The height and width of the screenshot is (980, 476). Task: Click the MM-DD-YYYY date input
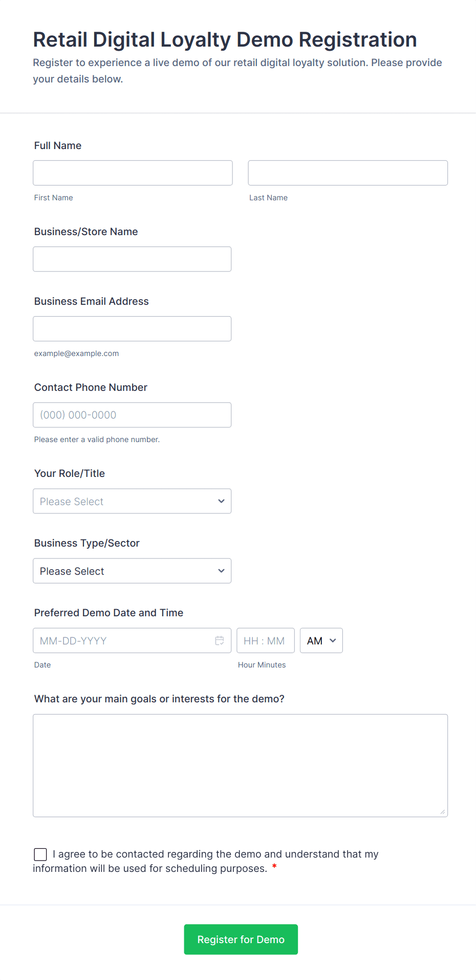coord(123,640)
